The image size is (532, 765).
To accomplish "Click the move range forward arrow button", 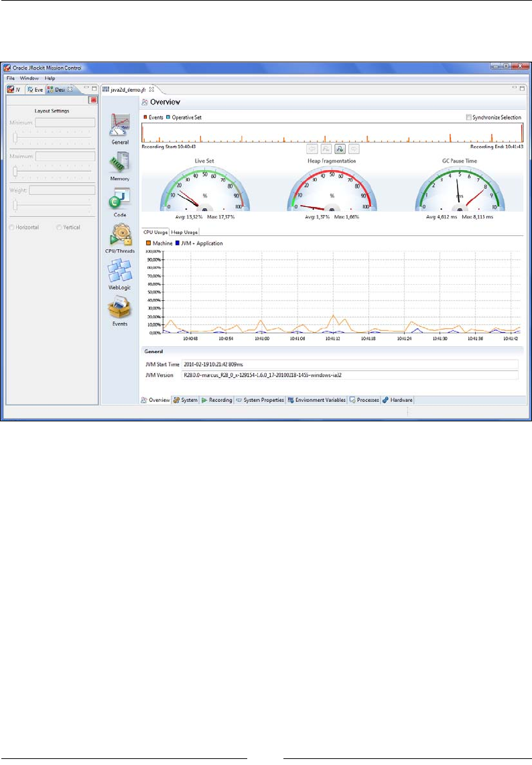I will click(354, 149).
